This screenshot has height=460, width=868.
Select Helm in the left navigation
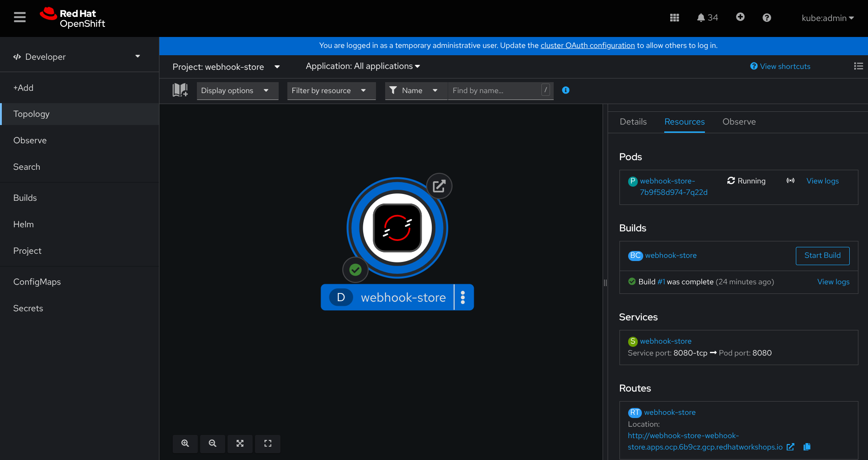pos(23,224)
